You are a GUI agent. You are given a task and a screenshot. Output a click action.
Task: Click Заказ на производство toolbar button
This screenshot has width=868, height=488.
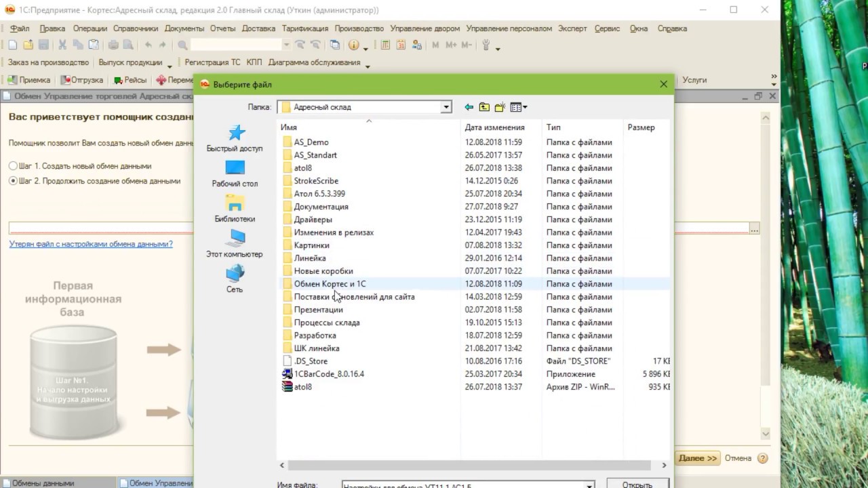tap(48, 62)
